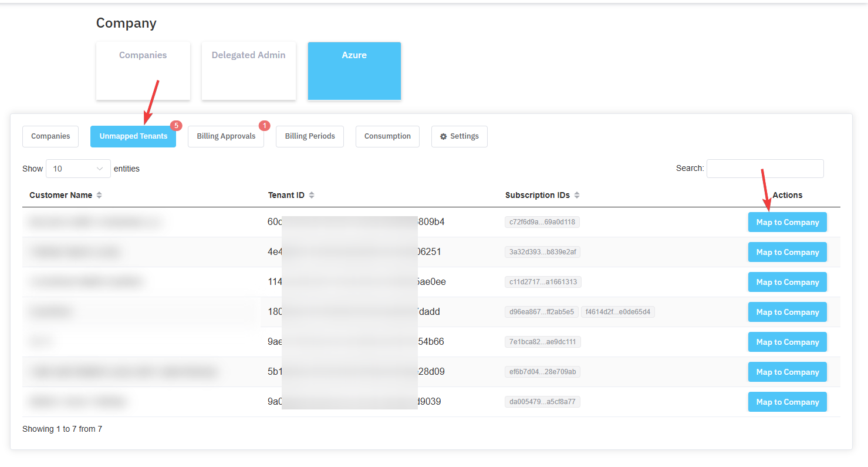868x467 pixels.
Task: Open the Companies top card
Action: coord(143,70)
